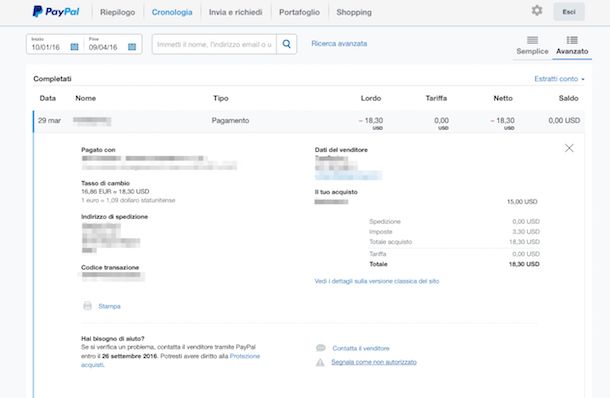Click the speech bubble contact icon

pyautogui.click(x=321, y=348)
